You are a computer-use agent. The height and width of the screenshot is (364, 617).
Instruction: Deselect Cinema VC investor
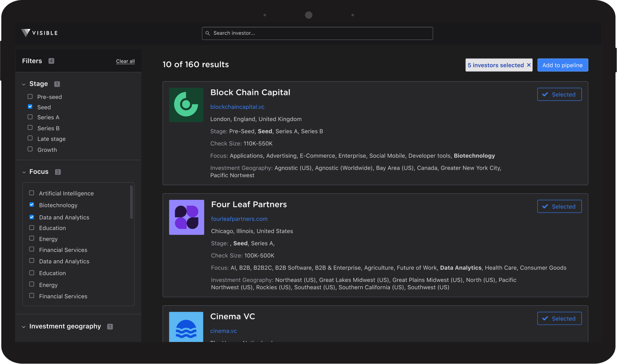pos(559,319)
